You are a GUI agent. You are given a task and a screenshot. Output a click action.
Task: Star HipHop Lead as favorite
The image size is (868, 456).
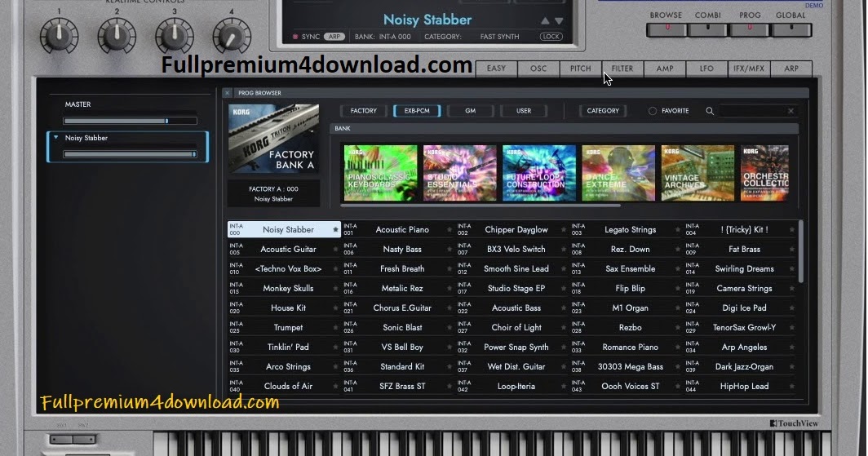[x=791, y=387]
